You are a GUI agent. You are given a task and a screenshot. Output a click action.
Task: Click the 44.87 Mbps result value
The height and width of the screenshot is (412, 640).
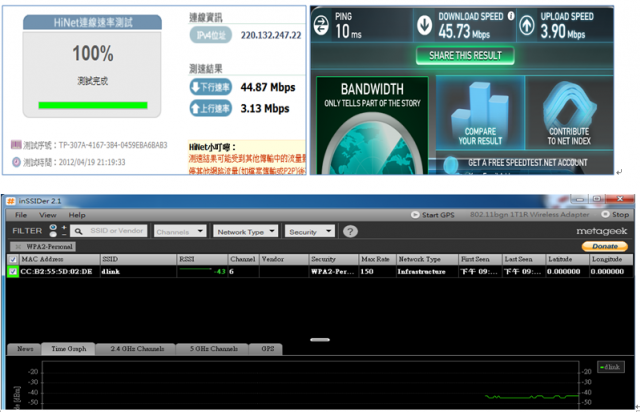tap(268, 87)
